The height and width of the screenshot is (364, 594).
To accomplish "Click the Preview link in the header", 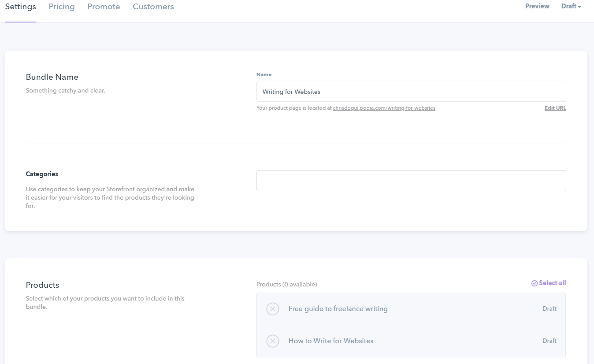I will coord(537,6).
